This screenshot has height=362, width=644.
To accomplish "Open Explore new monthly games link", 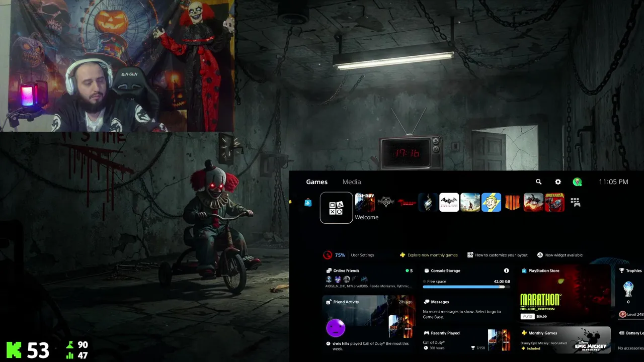I will coord(429,255).
